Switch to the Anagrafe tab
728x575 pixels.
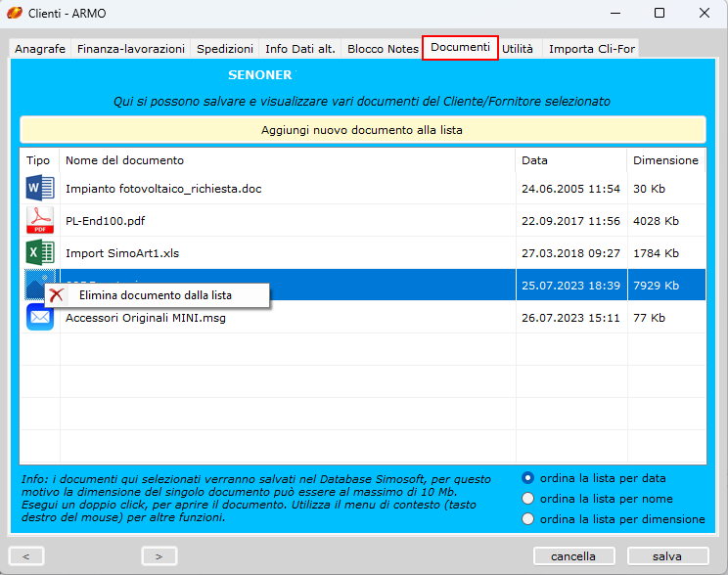pos(40,49)
